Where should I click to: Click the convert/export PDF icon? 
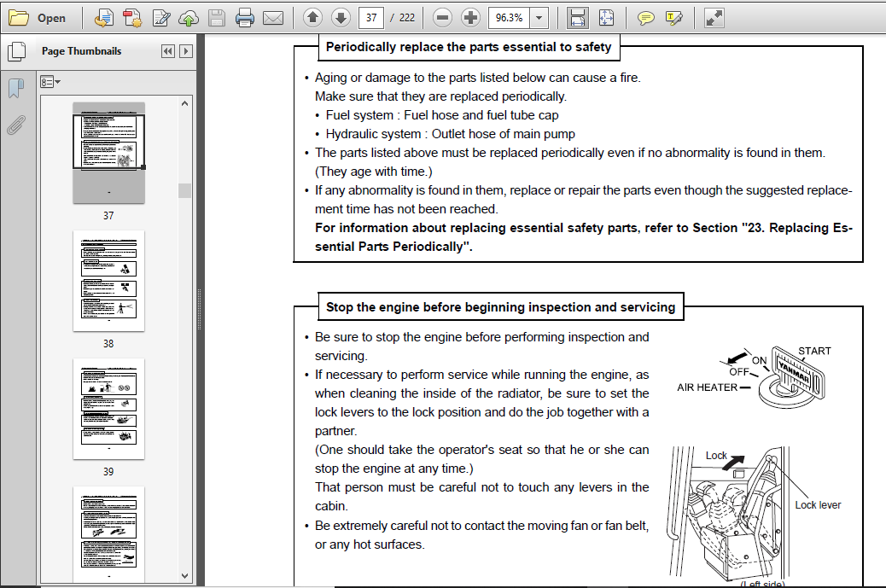(103, 18)
